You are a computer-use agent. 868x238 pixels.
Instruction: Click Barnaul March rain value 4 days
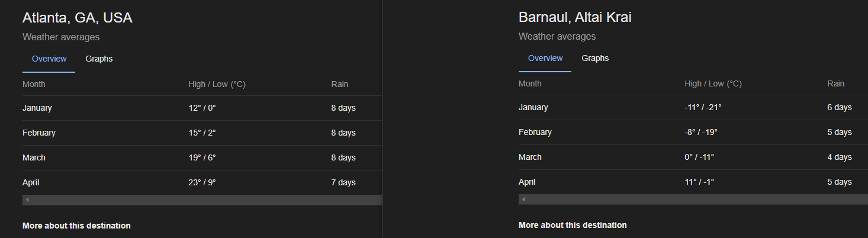(840, 157)
